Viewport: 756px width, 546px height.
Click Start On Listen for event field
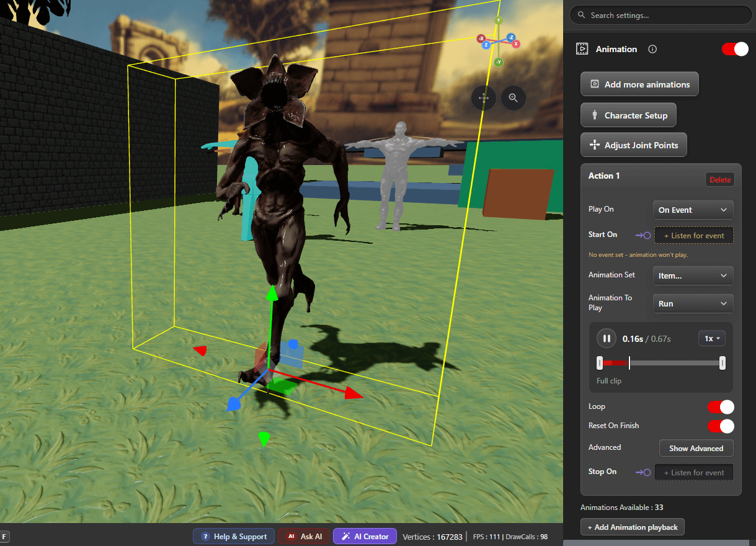(x=694, y=236)
